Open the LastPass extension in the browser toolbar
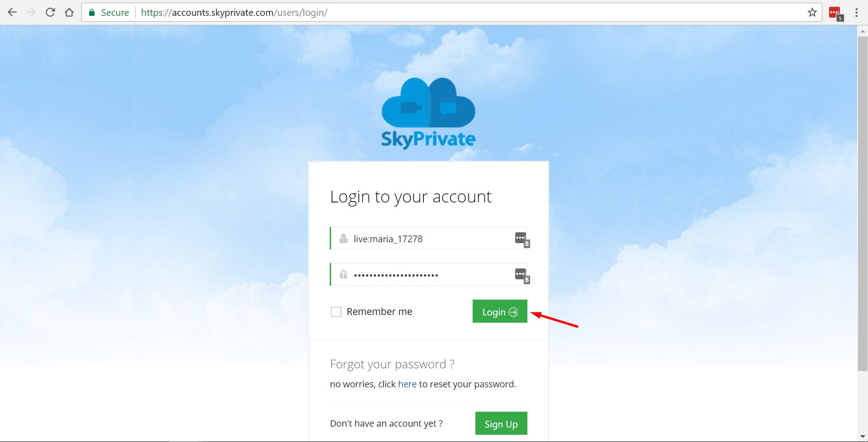Image resolution: width=868 pixels, height=442 pixels. pyautogui.click(x=835, y=12)
